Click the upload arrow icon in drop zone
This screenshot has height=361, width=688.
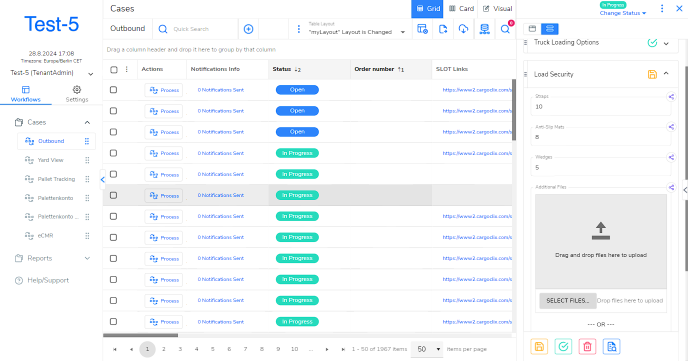[601, 231]
